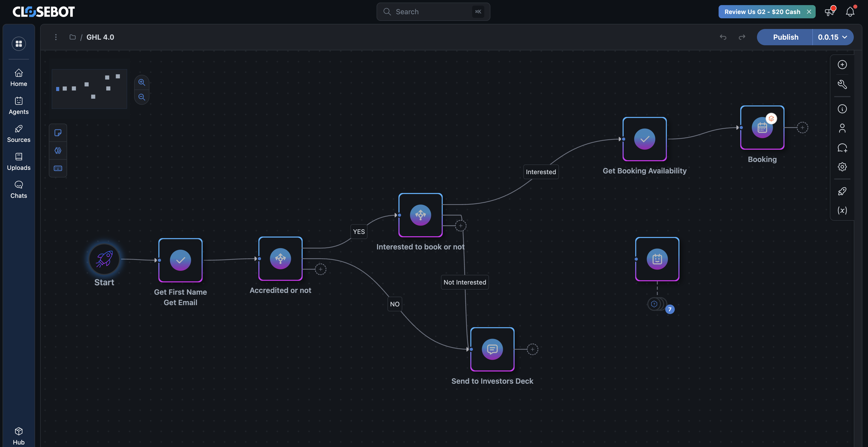Open the announcements megaphone icon
This screenshot has width=868, height=447.
[x=830, y=12]
